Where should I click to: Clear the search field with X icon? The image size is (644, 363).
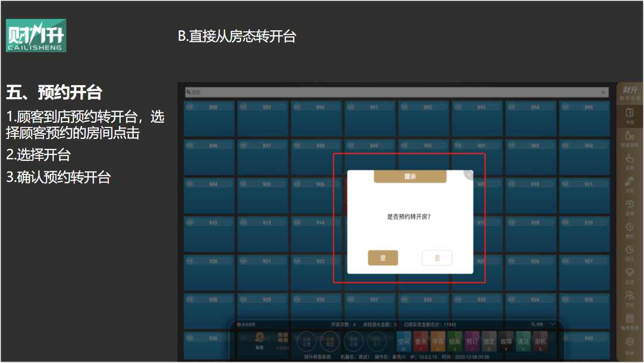pyautogui.click(x=603, y=92)
